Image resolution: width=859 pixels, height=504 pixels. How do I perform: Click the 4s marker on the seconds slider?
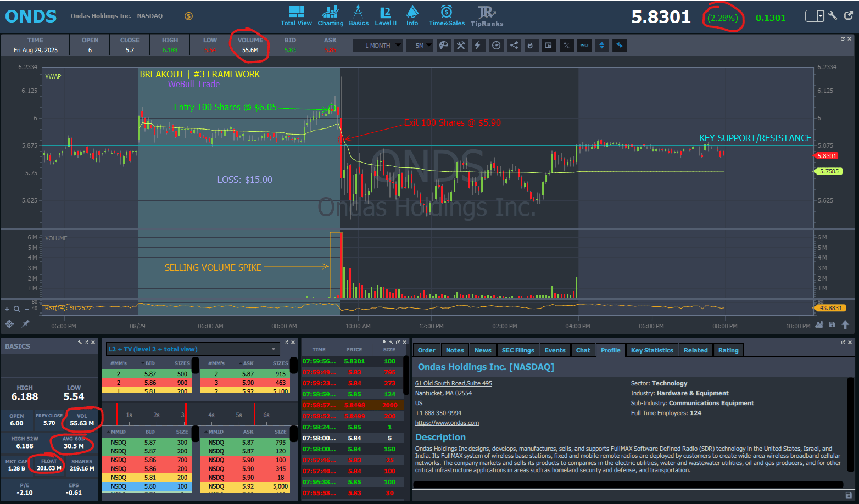pos(211,415)
